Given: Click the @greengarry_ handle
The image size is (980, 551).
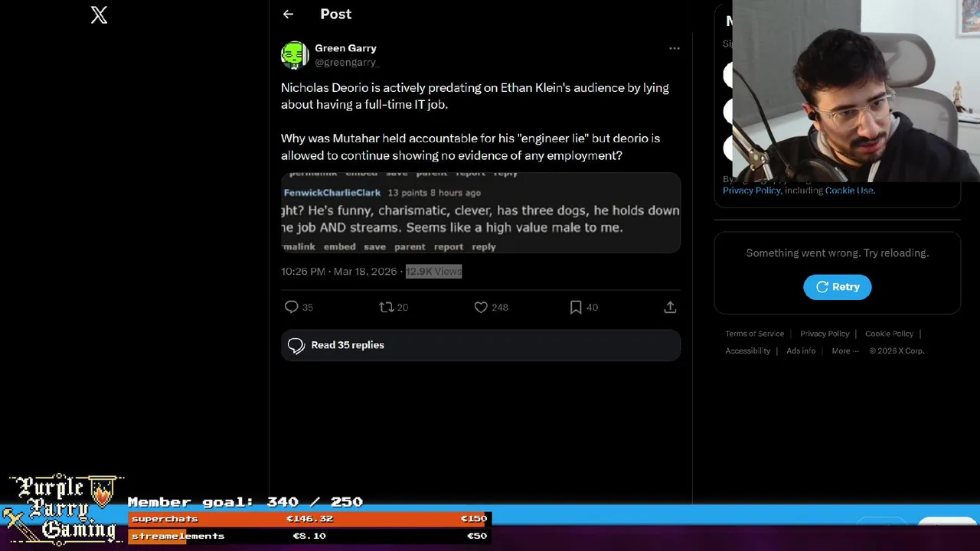Looking at the screenshot, I should click(x=347, y=62).
